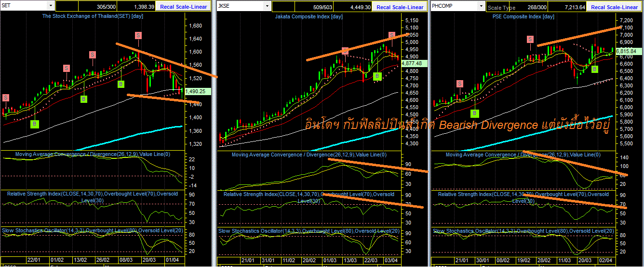Select the topmost S sell marker on JKSE chart
The image size is (644, 267).
coord(392,35)
